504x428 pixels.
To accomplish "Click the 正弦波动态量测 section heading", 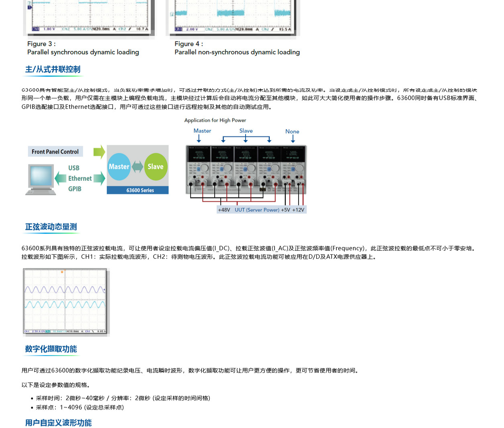I will 51,227.
